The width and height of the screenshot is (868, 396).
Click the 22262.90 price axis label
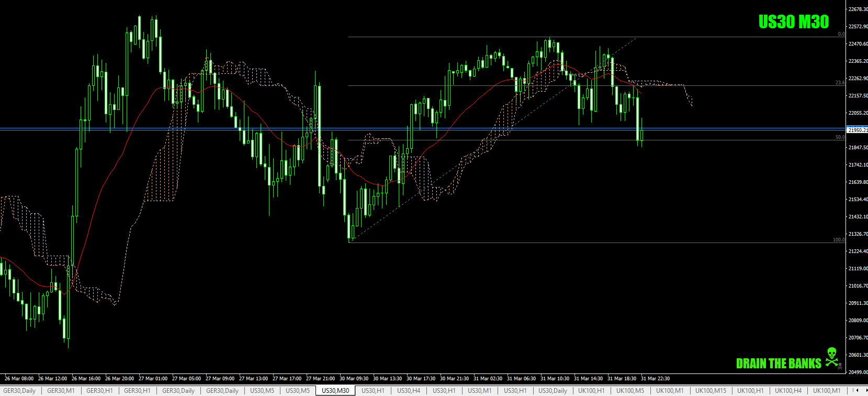click(x=858, y=79)
